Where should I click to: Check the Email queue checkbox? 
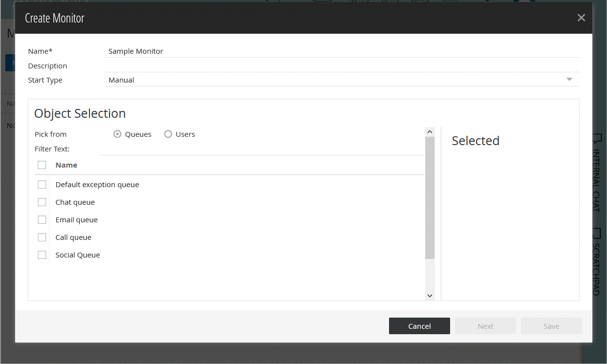(x=42, y=220)
